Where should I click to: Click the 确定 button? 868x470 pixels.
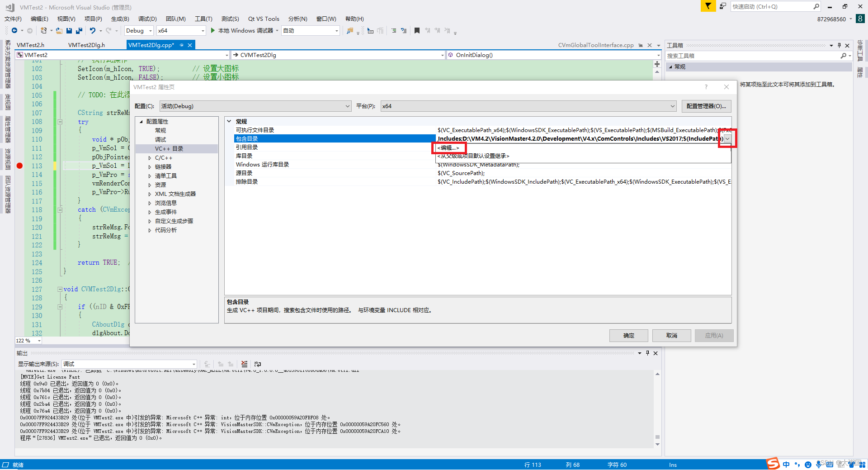point(628,336)
